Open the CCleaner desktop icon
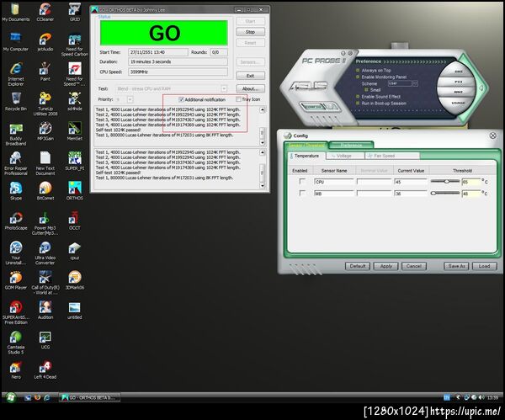Viewport: 505px width, 420px height. (45, 12)
